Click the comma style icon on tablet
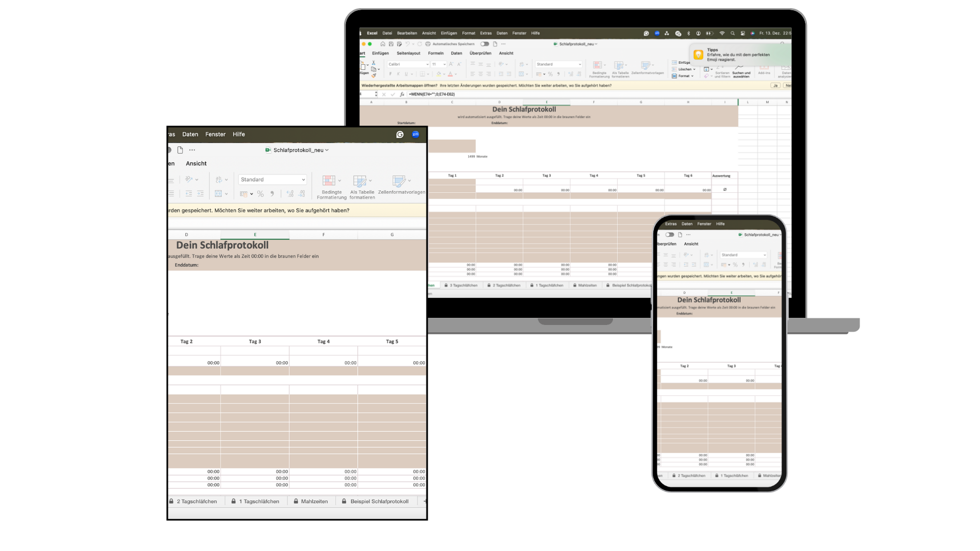The image size is (980, 551). pyautogui.click(x=272, y=194)
